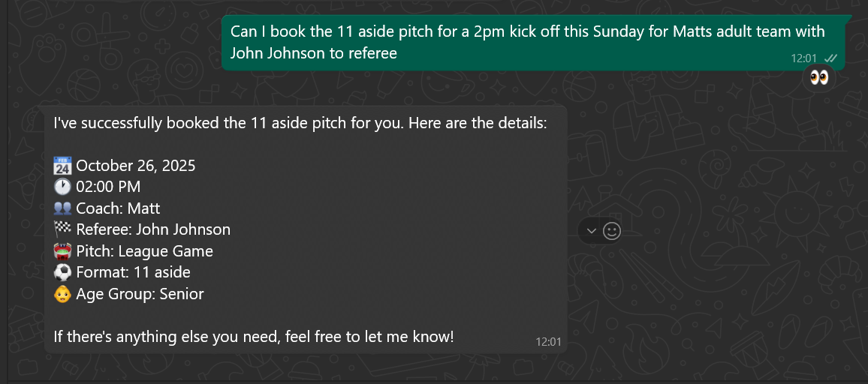Select the green outgoing booking request message
The width and height of the screenshot is (868, 384).
click(526, 42)
